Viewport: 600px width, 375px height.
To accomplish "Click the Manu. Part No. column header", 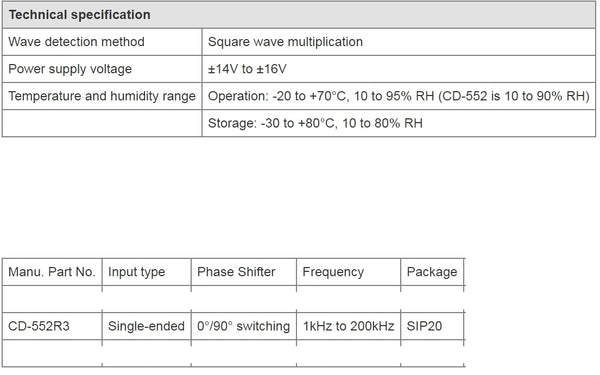I will click(x=52, y=272).
